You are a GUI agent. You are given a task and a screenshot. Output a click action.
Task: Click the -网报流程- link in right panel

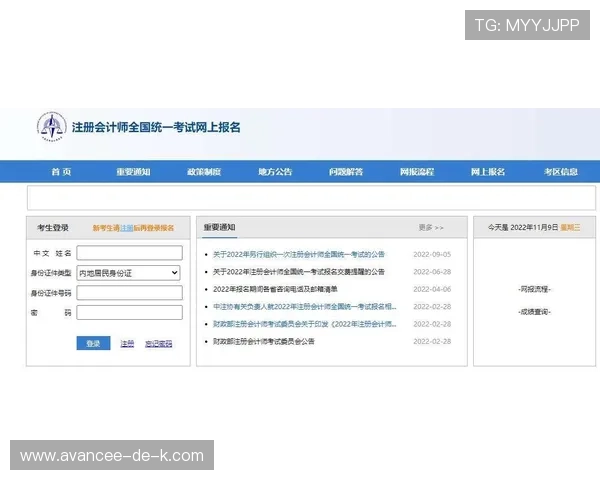[x=535, y=289]
